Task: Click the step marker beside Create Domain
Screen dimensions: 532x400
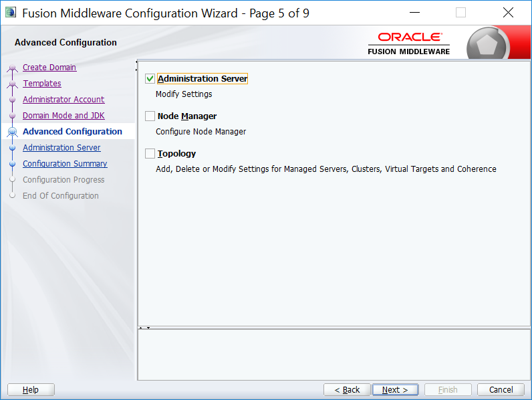Action: pyautogui.click(x=12, y=68)
